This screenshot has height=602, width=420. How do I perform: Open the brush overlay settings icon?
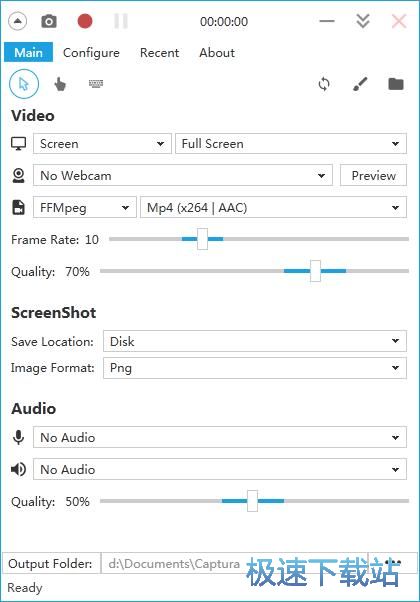pyautogui.click(x=360, y=84)
